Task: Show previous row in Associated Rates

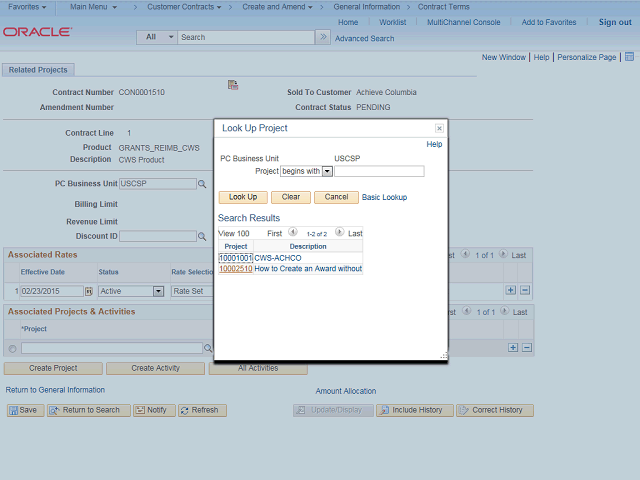Action: [x=465, y=254]
